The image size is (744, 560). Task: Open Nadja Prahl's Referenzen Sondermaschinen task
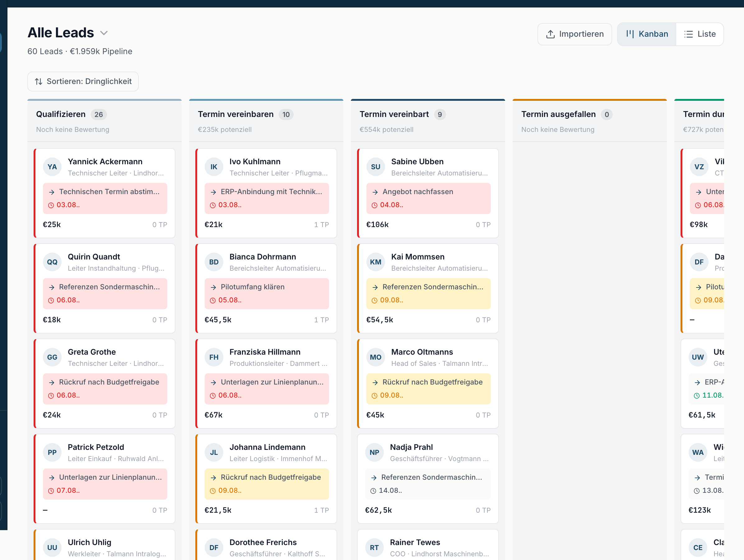click(x=428, y=484)
